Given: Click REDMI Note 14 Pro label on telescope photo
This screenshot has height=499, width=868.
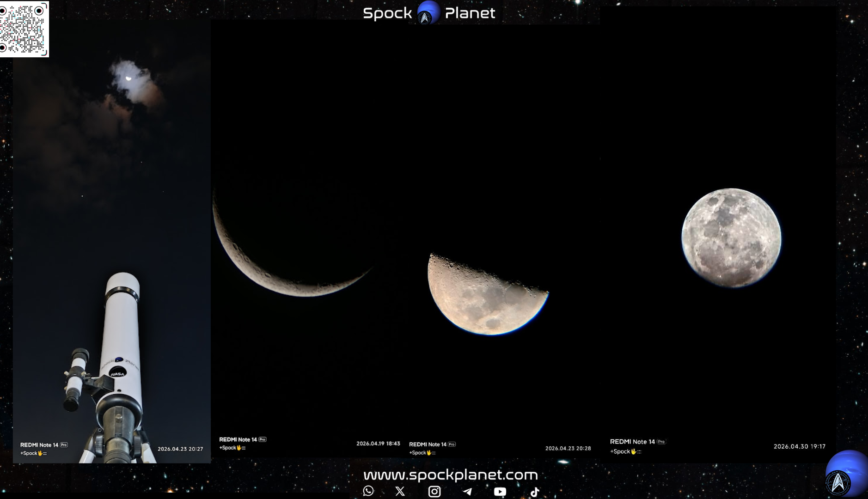Looking at the screenshot, I should (x=44, y=445).
